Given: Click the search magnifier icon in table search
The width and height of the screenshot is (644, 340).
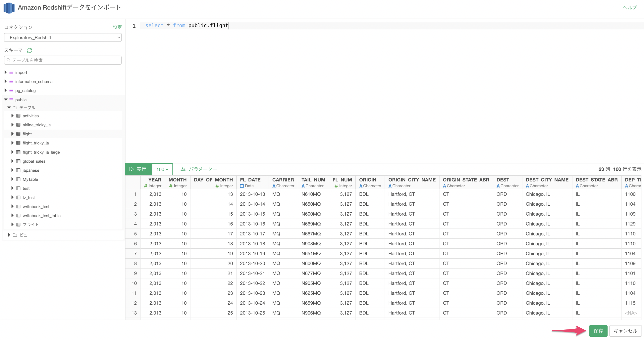Looking at the screenshot, I should 9,60.
